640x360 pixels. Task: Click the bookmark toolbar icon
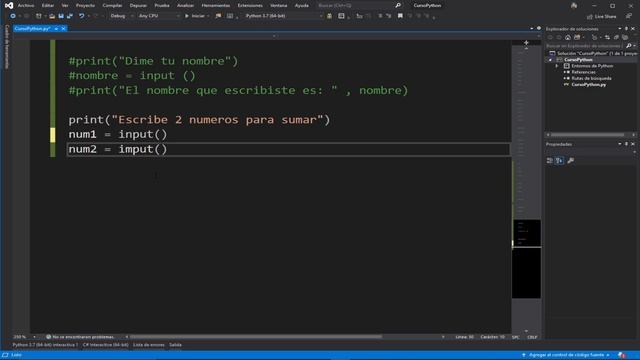pos(400,16)
